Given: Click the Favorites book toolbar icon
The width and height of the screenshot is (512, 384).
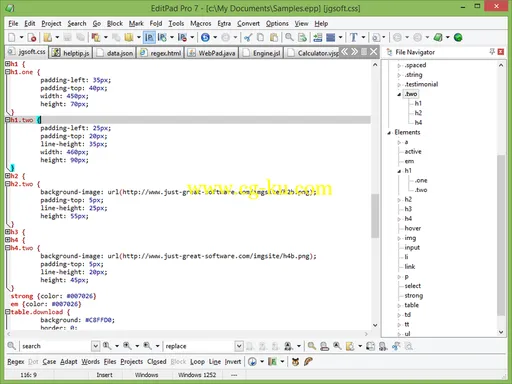Looking at the screenshot, I should click(x=129, y=37).
